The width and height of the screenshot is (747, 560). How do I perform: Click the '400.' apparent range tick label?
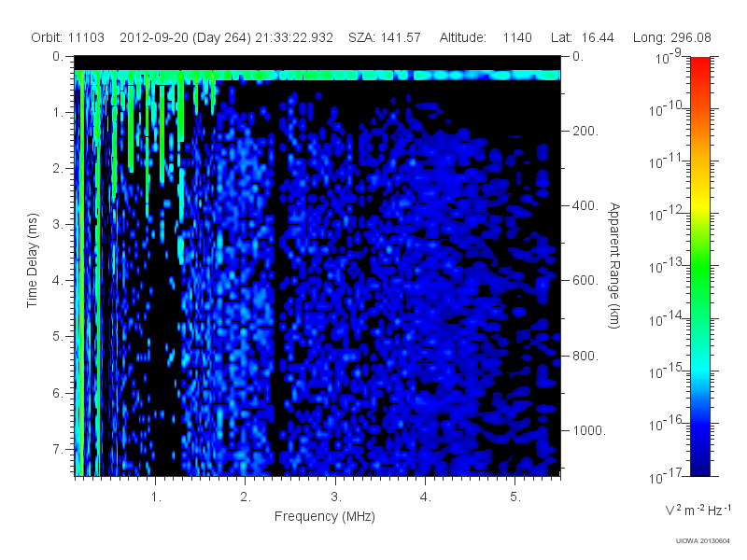585,205
